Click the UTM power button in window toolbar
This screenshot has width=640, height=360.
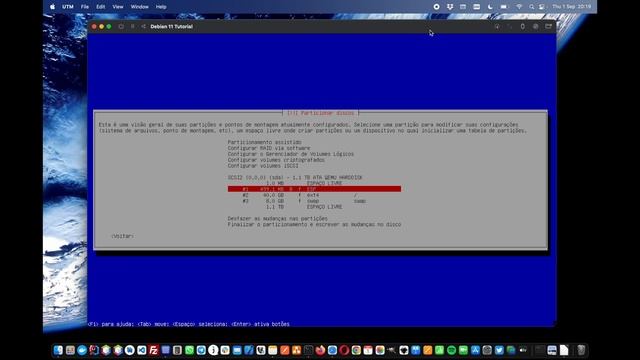pos(121,27)
